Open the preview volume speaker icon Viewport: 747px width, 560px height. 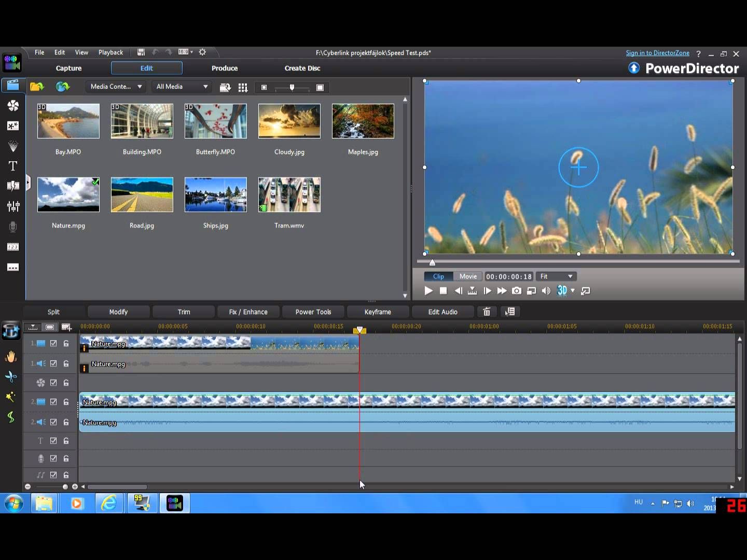(x=546, y=291)
